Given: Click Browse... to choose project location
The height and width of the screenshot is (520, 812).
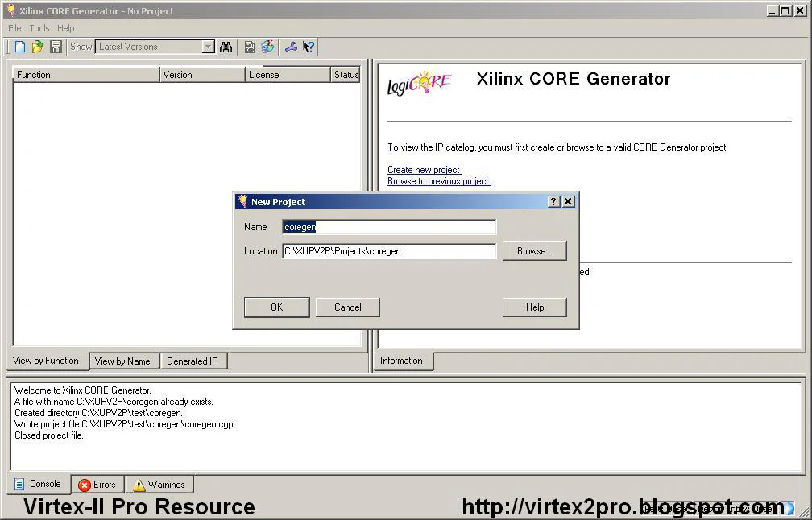Looking at the screenshot, I should pyautogui.click(x=534, y=251).
